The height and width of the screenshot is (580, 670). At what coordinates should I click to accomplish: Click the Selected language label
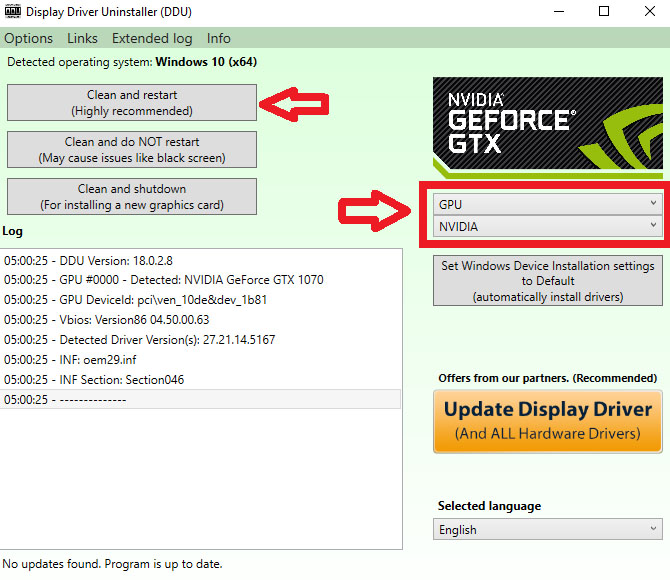click(x=489, y=506)
